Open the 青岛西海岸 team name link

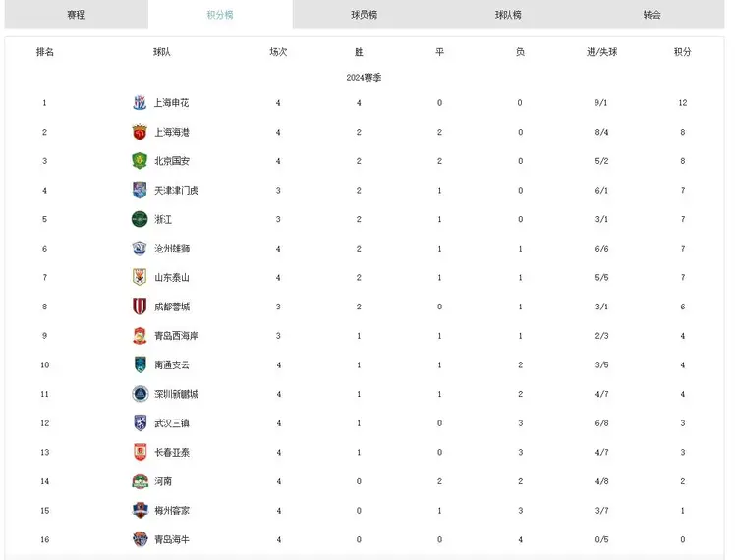(x=176, y=336)
